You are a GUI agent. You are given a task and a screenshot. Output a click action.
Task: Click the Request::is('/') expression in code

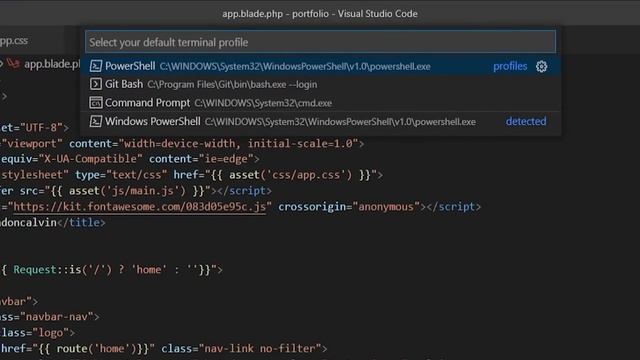(62, 270)
